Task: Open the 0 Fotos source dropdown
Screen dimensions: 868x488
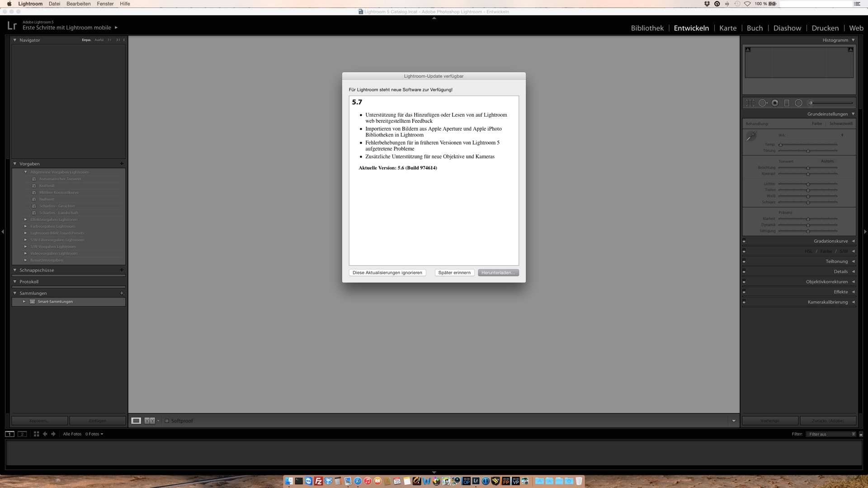Action: pos(94,434)
